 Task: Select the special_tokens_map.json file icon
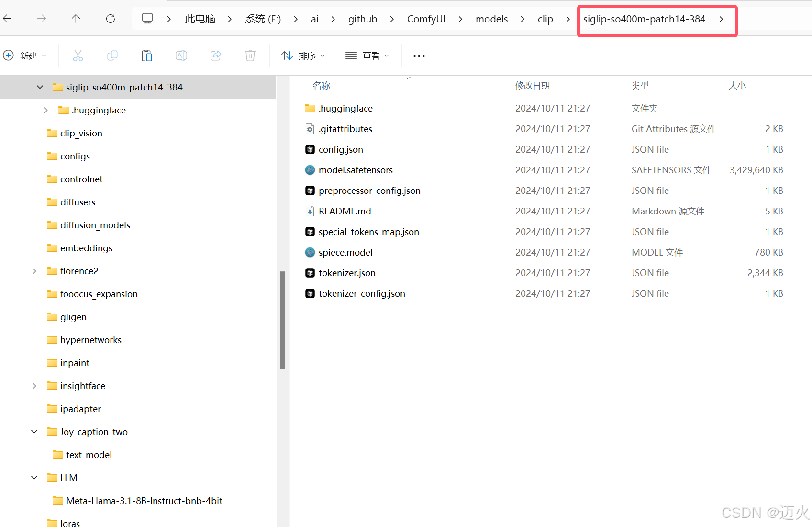pos(310,232)
